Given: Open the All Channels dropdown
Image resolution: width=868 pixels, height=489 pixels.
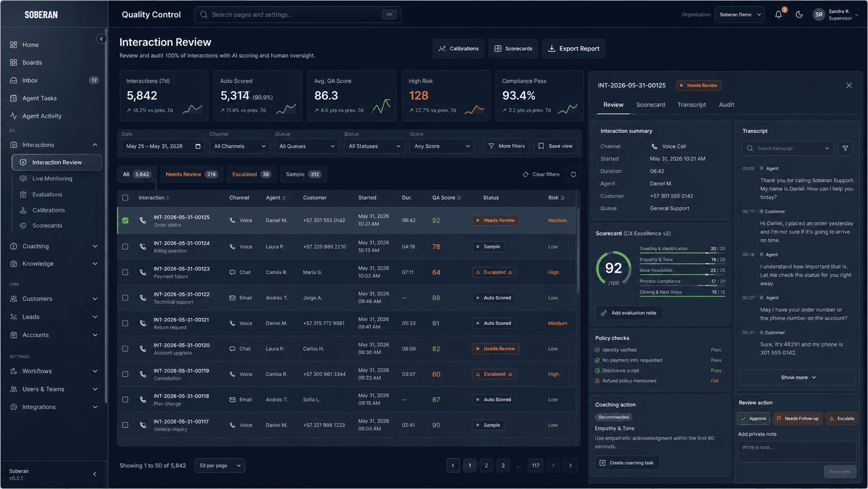Looking at the screenshot, I should point(240,146).
